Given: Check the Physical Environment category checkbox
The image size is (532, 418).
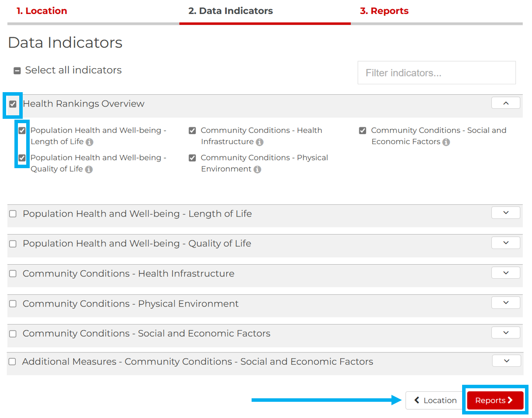Looking at the screenshot, I should 13,304.
